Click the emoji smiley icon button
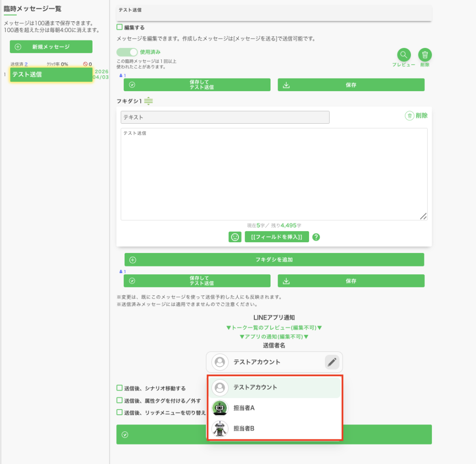The height and width of the screenshot is (464, 476). 235,237
